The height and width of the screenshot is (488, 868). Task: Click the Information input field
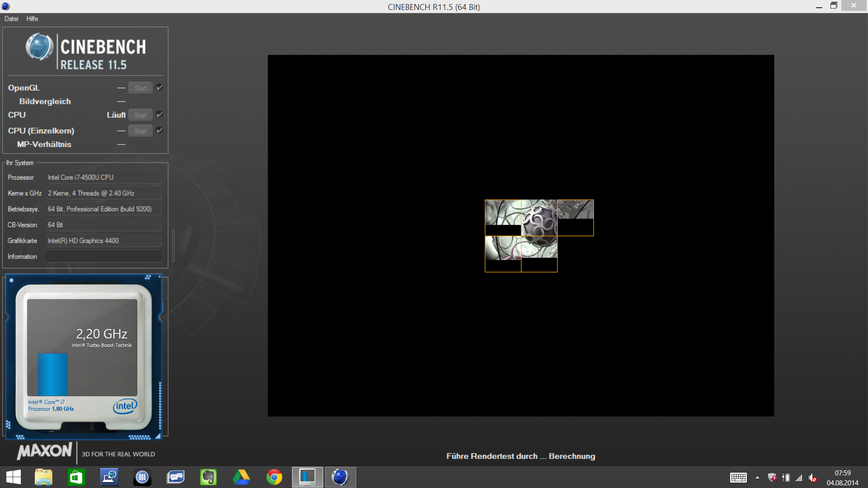tap(104, 257)
